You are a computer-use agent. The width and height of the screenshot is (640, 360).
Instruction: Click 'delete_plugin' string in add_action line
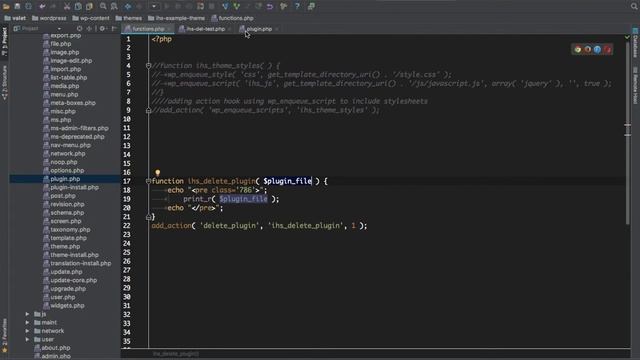[229, 225]
